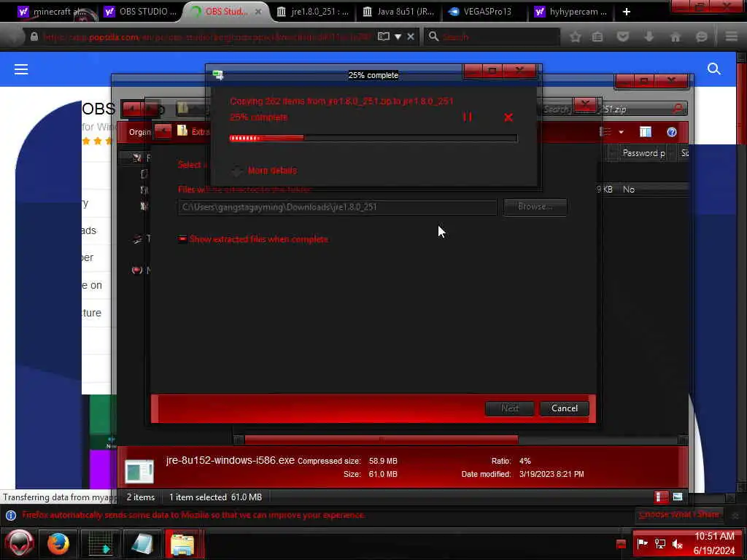Pause the file copy operation

pos(468,117)
